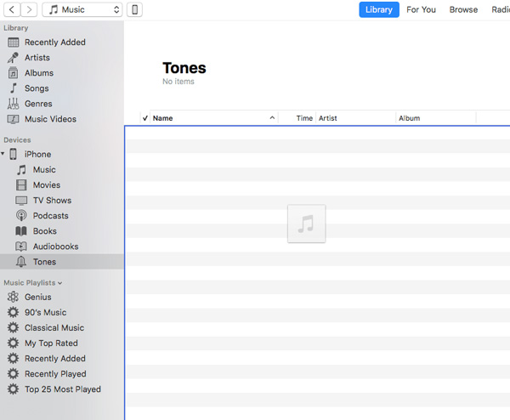Open the Genius playlist atom icon
This screenshot has width=510, height=420.
13,298
